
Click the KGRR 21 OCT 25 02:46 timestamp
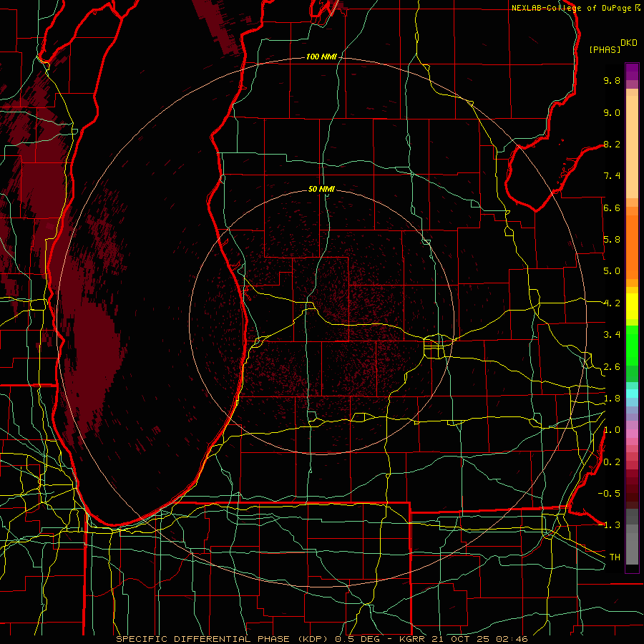click(464, 639)
